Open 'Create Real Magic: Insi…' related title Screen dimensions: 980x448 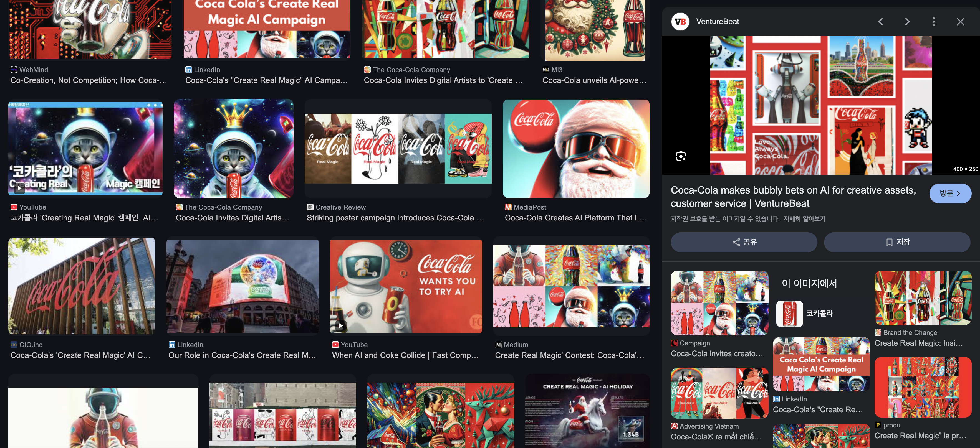(x=918, y=343)
